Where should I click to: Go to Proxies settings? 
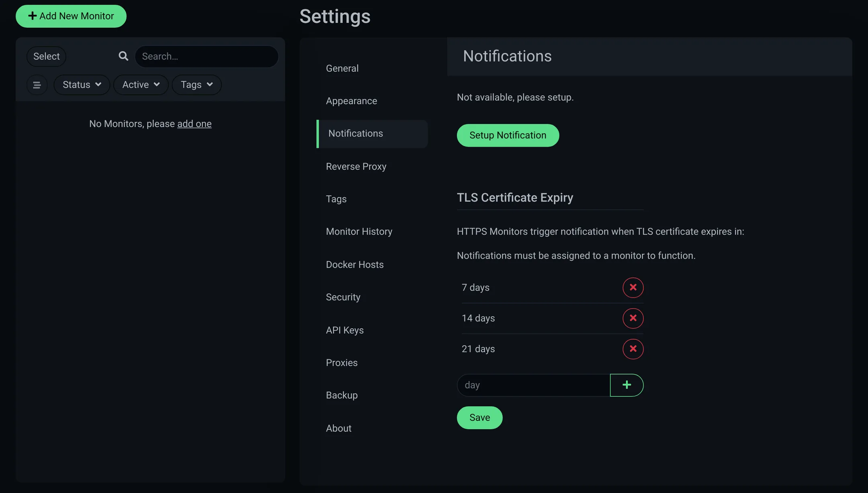(372, 363)
